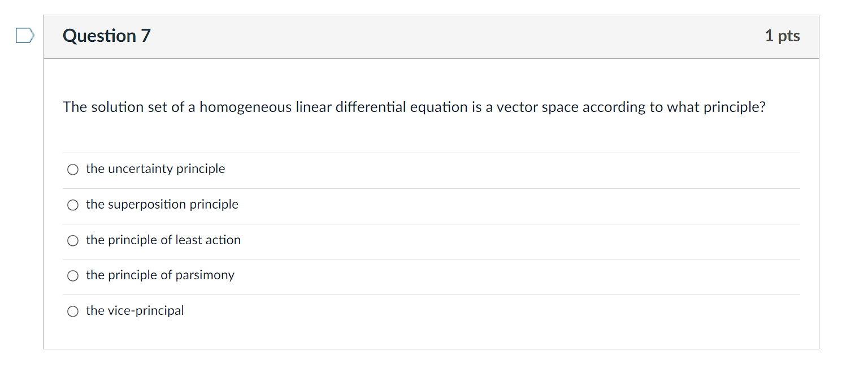Screen dimensions: 868x381
Task: Click the Question 7 header
Action: 106,35
